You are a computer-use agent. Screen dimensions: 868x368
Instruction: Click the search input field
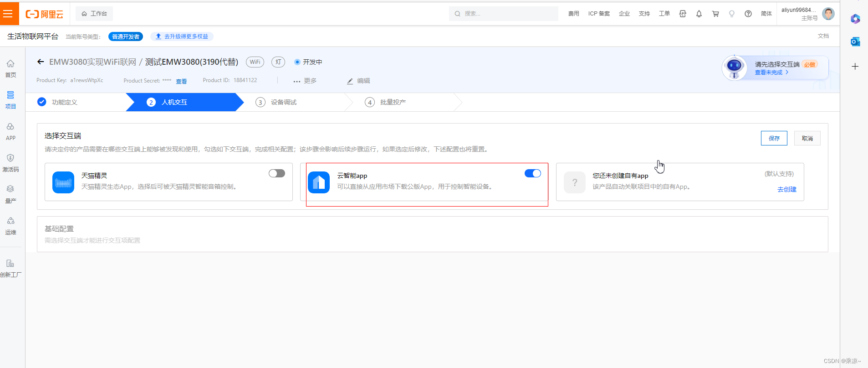click(x=504, y=14)
